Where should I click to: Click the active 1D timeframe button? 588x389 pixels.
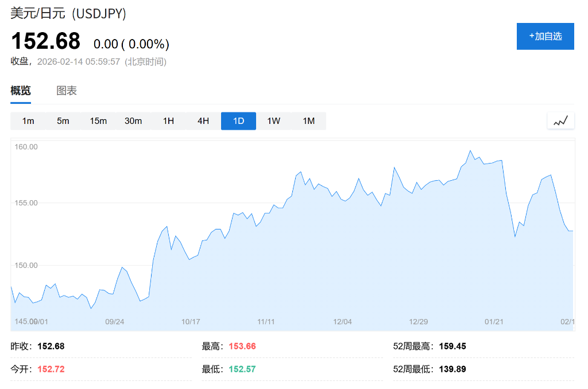pyautogui.click(x=238, y=121)
